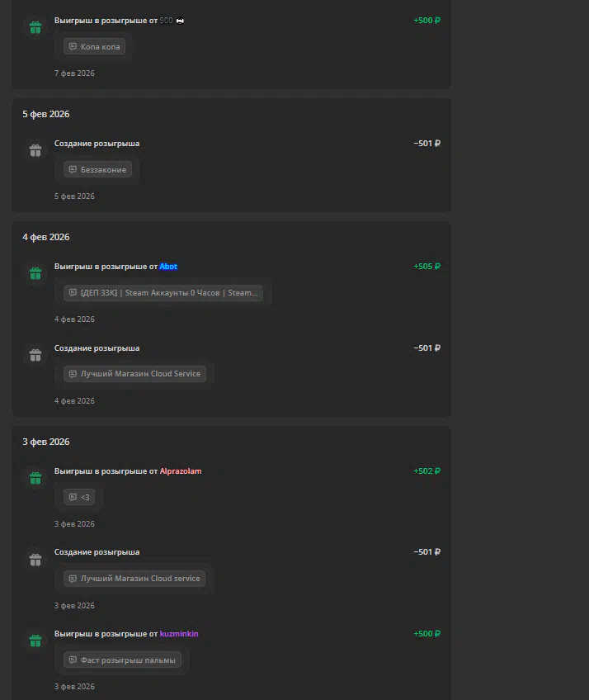
Task: Open the Фаст розыгрыш пальмы thread
Action: point(127,660)
